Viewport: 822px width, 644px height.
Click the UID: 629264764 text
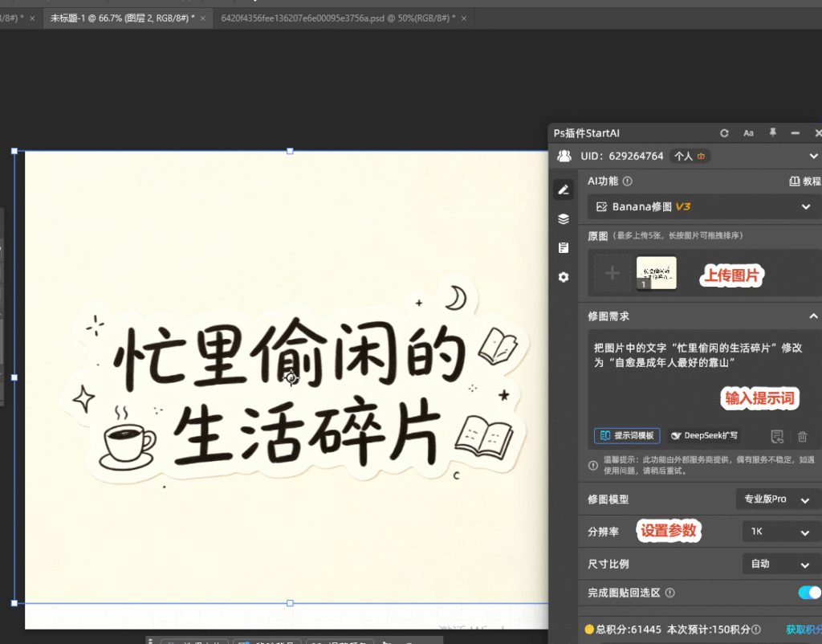[x=622, y=157]
